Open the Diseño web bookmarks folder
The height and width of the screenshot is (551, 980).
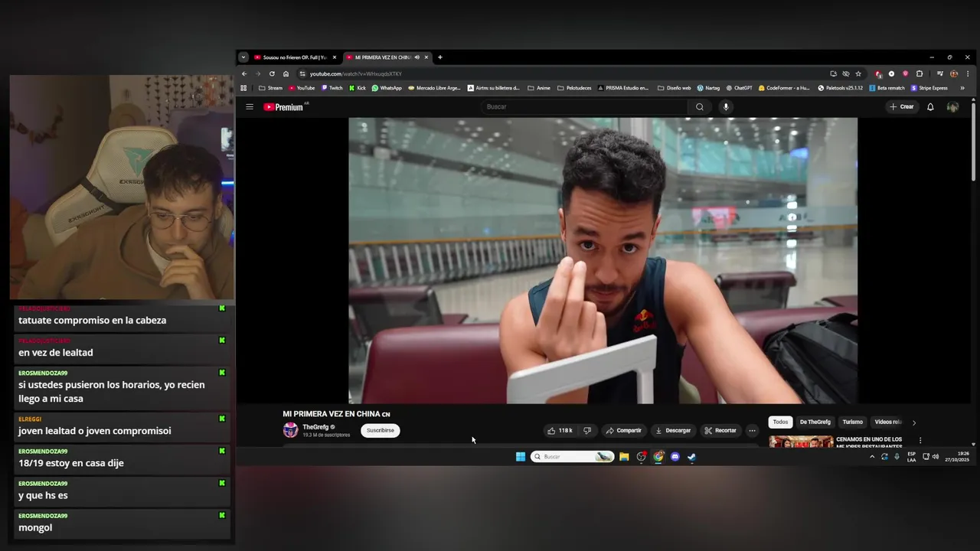pos(674,88)
